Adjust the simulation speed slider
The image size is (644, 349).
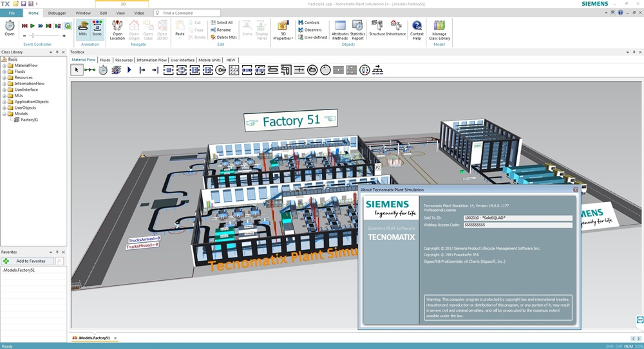pos(32,36)
